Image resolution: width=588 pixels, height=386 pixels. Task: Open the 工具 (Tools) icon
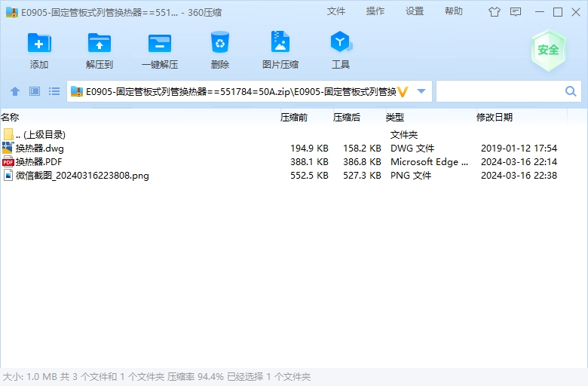[341, 41]
